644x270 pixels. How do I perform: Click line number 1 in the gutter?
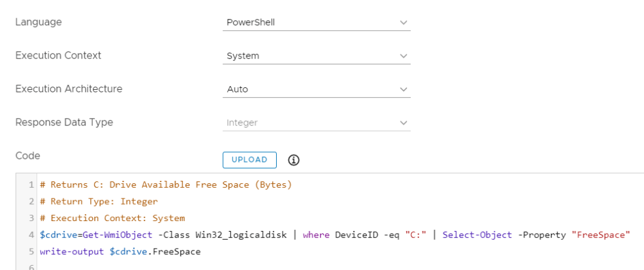point(30,185)
